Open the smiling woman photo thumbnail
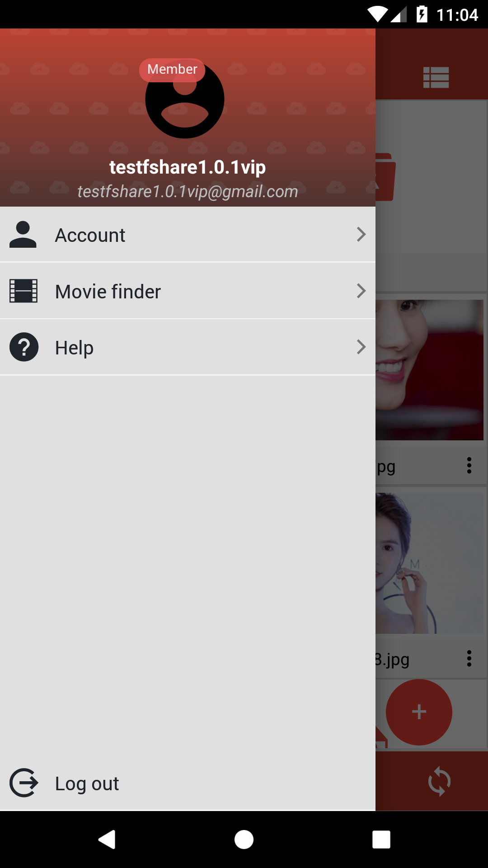Image resolution: width=488 pixels, height=868 pixels. pyautogui.click(x=429, y=370)
